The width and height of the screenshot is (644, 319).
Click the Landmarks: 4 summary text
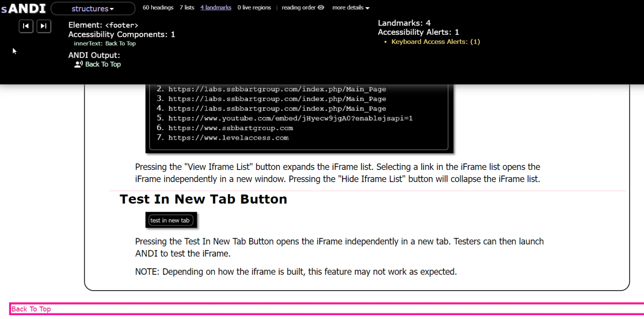(404, 23)
